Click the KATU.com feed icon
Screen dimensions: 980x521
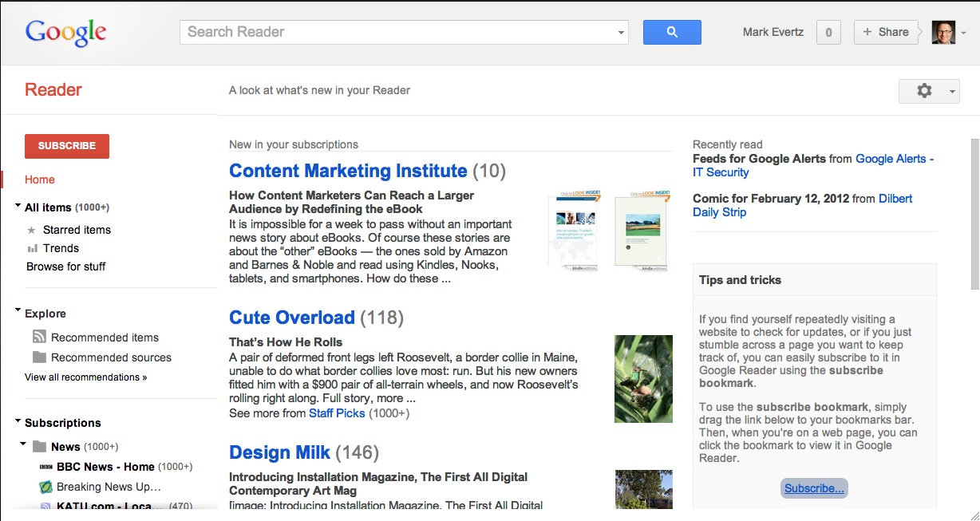click(x=46, y=506)
